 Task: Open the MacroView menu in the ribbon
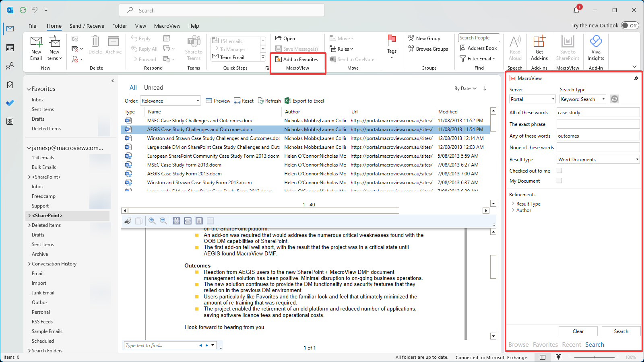pyautogui.click(x=167, y=25)
